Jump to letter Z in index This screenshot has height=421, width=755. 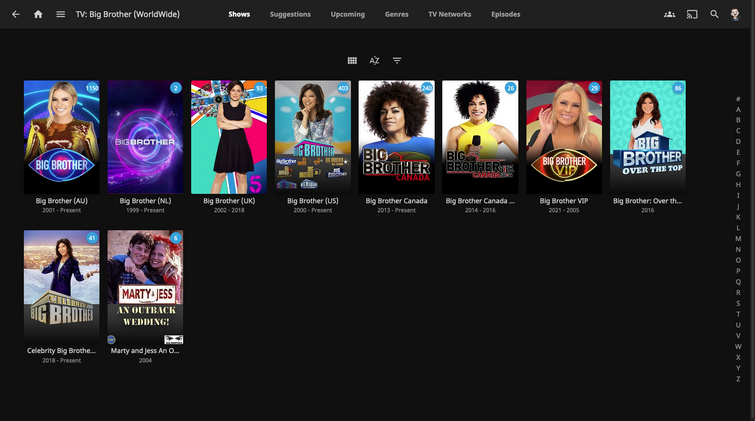(x=738, y=379)
